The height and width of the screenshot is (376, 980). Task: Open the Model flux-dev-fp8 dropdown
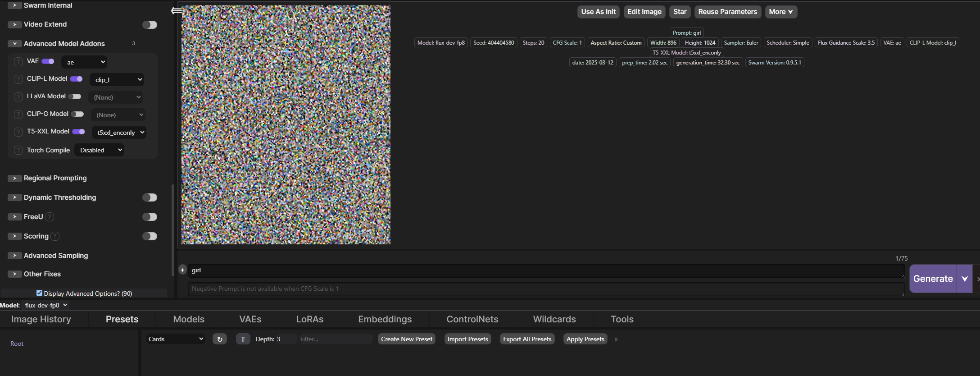[46, 305]
